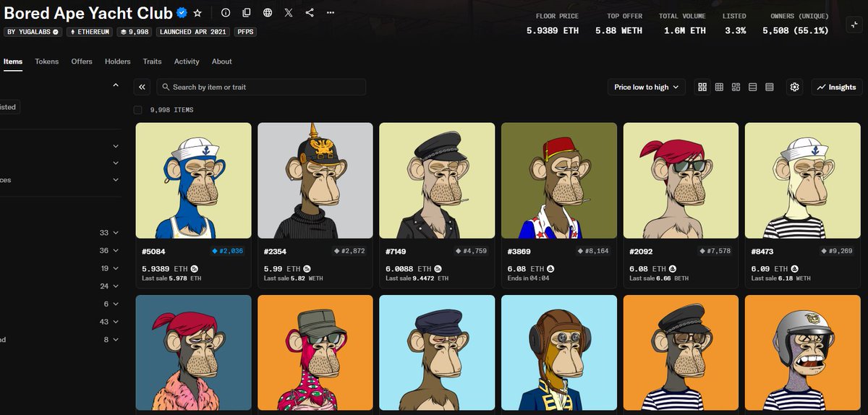The width and height of the screenshot is (868, 415).
Task: Click the ETHEREUM chain badge
Action: [x=90, y=32]
